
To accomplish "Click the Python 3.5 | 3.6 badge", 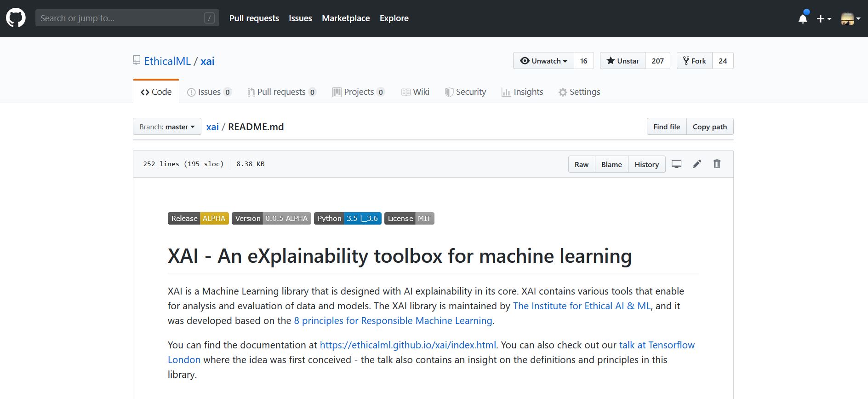I will (x=348, y=218).
